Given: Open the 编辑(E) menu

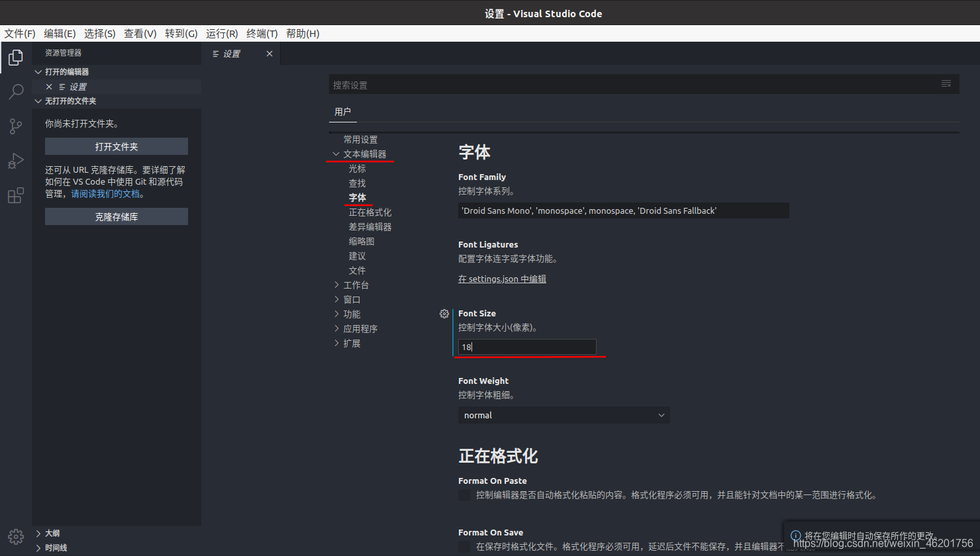Looking at the screenshot, I should click(60, 33).
